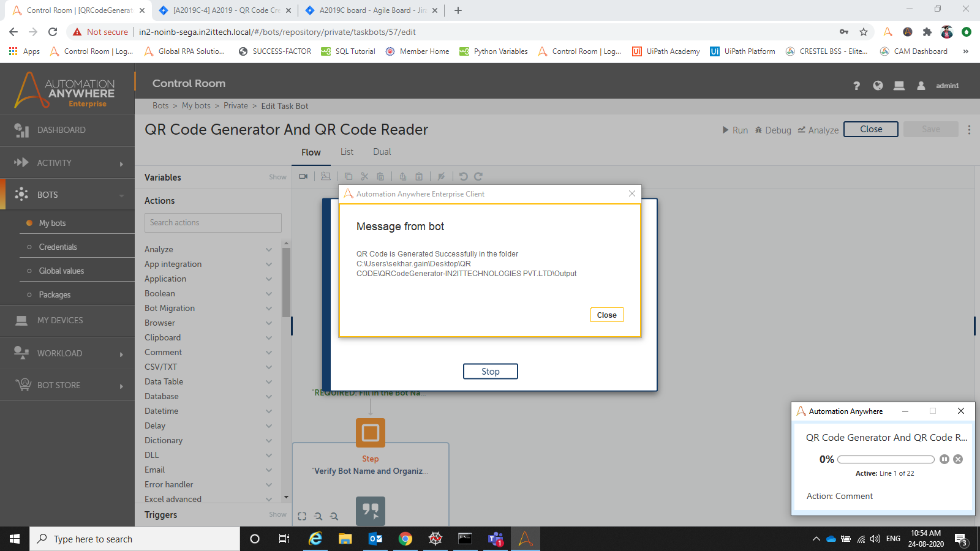This screenshot has width=980, height=551.
Task: Switch to the Dual view tab
Action: 382,152
